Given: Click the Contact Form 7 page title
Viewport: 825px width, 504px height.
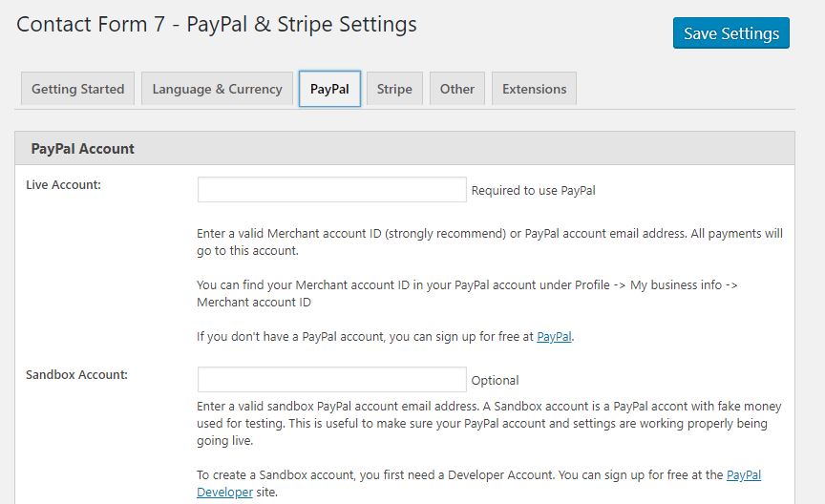Looking at the screenshot, I should pyautogui.click(x=217, y=24).
